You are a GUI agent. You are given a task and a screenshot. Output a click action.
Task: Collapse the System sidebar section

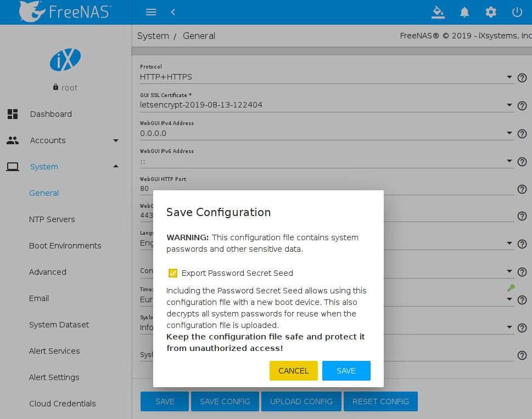tap(115, 167)
